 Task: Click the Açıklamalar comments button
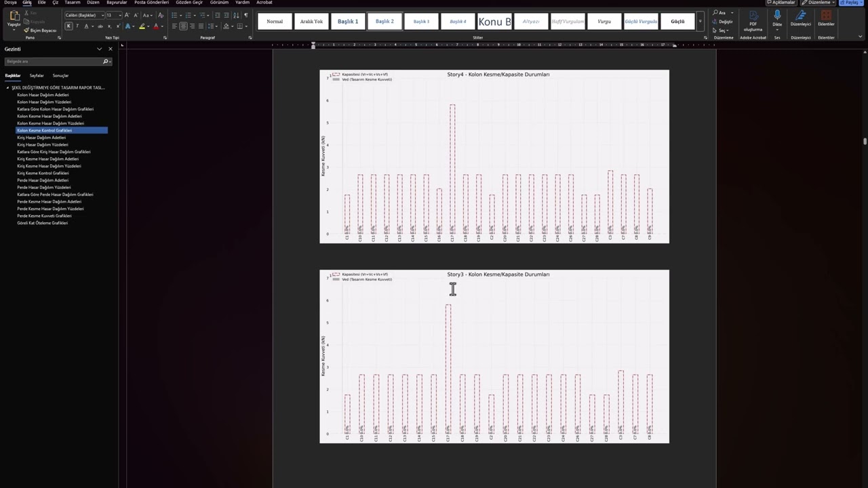coord(781,3)
